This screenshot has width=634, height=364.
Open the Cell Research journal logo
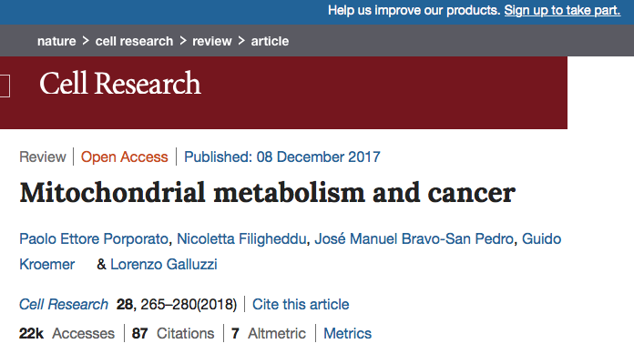(119, 84)
